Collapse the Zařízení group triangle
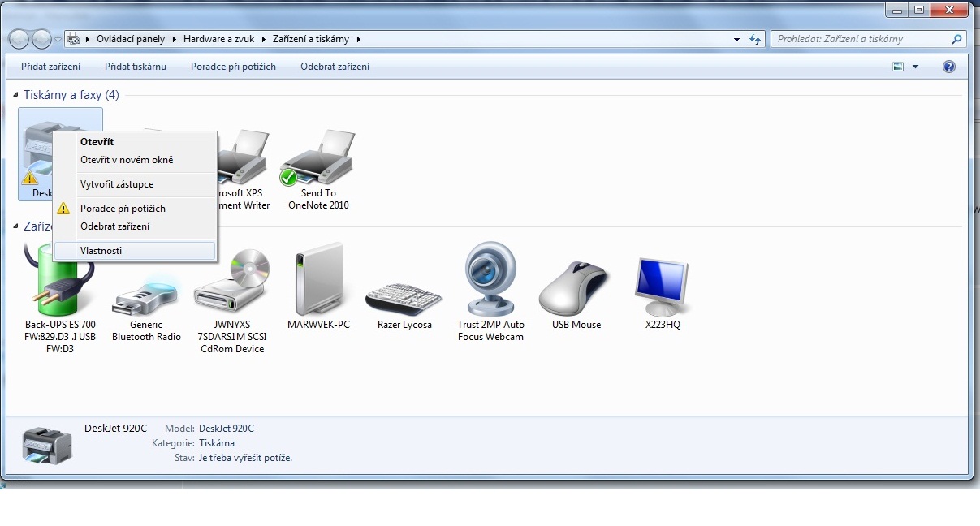980x526 pixels. coord(17,226)
